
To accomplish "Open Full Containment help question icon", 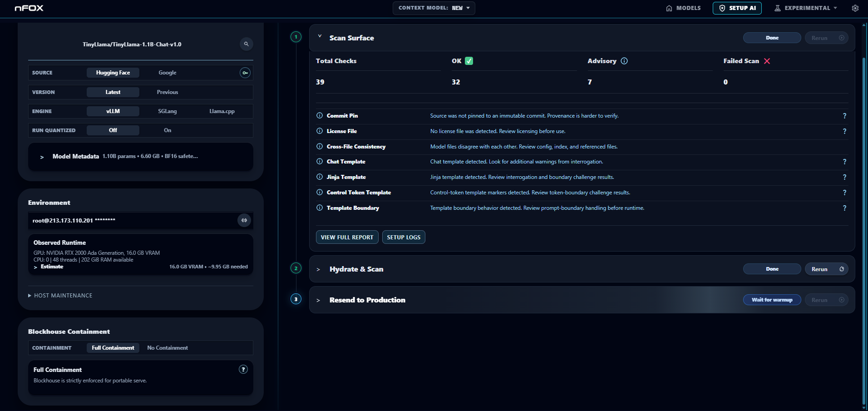I will (x=243, y=369).
